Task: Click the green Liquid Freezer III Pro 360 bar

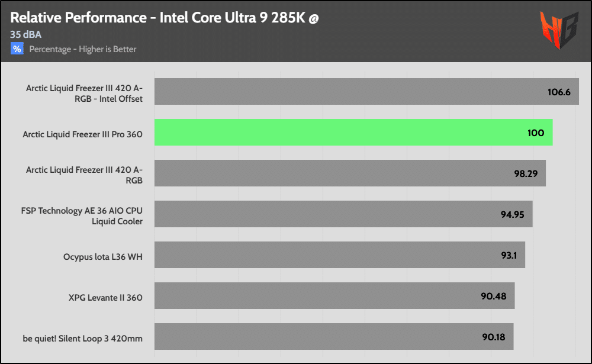Action: pyautogui.click(x=353, y=133)
